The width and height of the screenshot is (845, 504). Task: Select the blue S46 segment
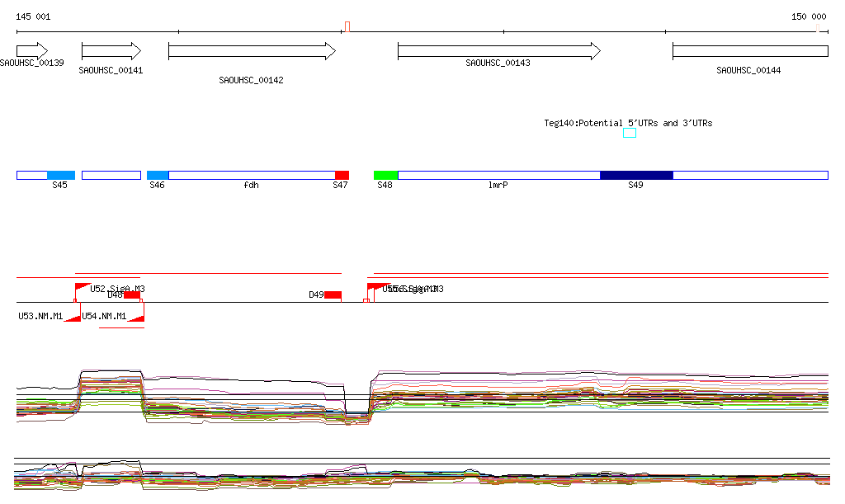click(x=158, y=175)
